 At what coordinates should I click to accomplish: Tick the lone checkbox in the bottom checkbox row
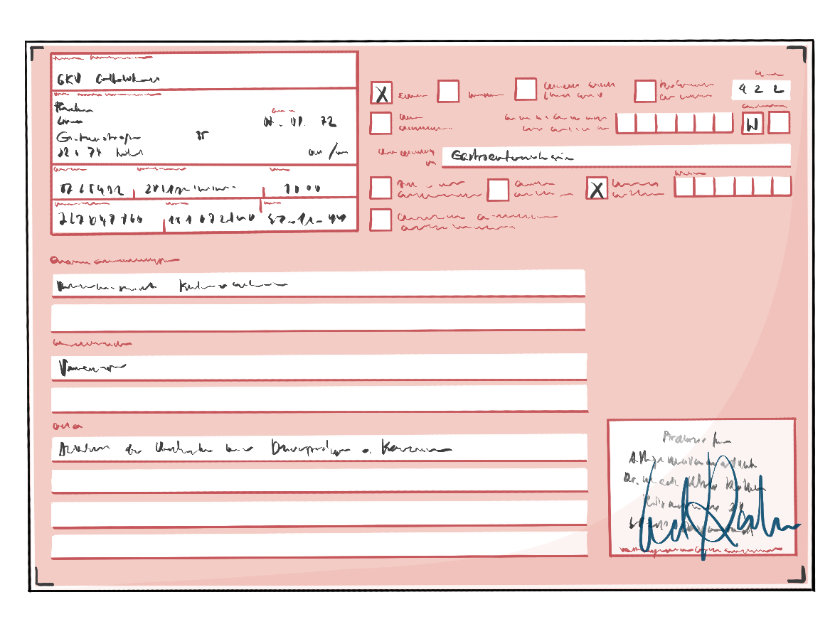(x=381, y=220)
